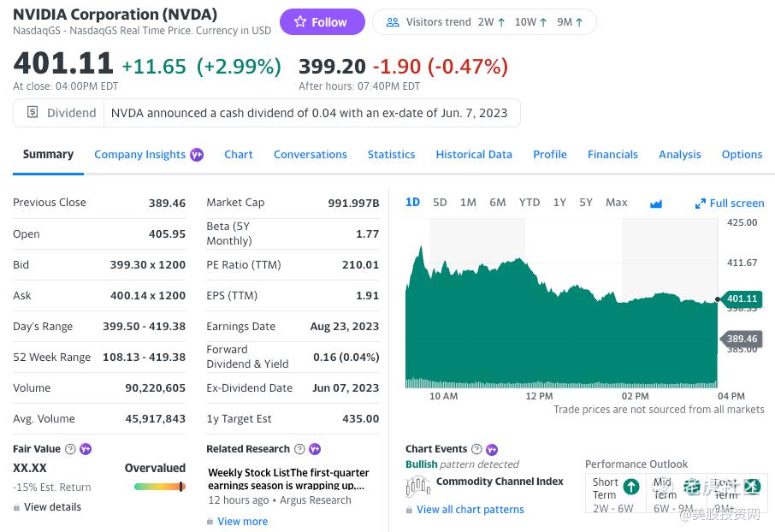
Task: Click the Dividend document icon
Action: coord(33,113)
